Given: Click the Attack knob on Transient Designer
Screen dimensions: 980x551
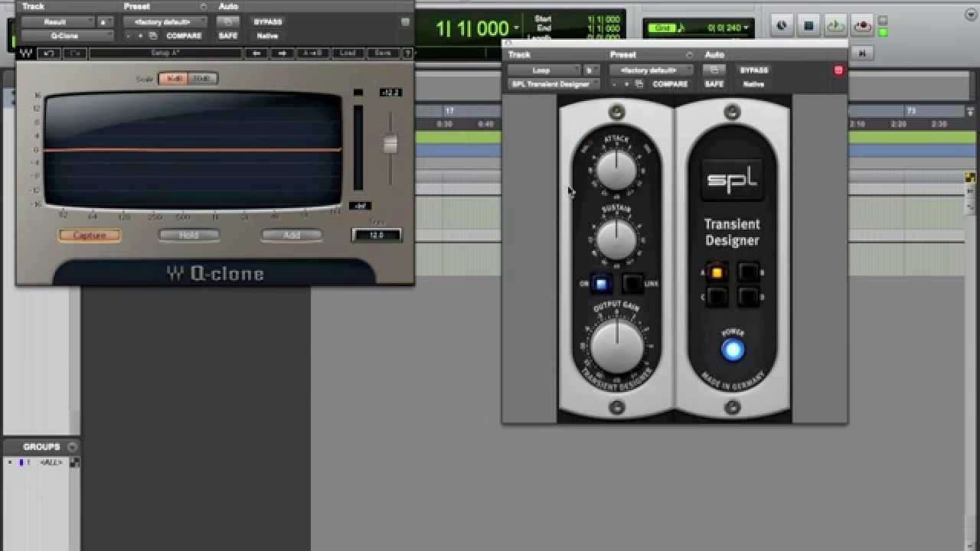Looking at the screenshot, I should pos(616,170).
